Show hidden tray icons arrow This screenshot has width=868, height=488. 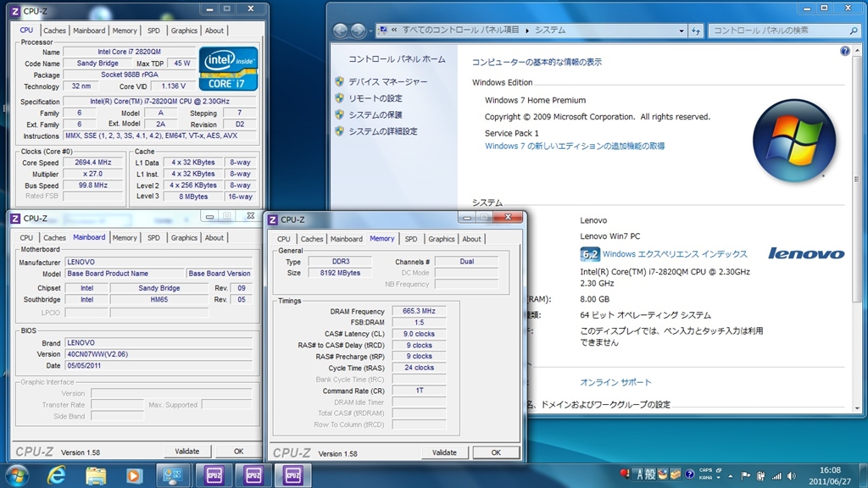pyautogui.click(x=730, y=476)
